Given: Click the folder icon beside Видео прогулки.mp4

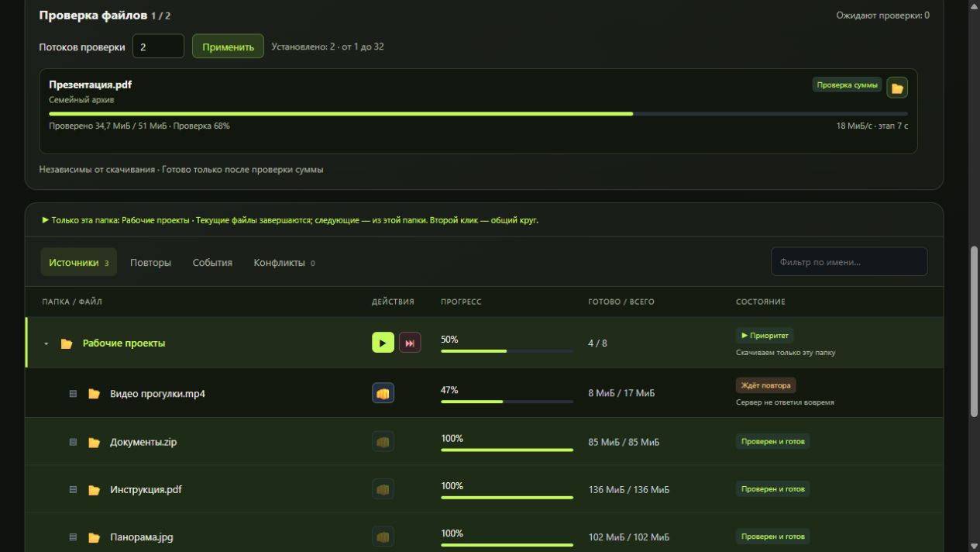Looking at the screenshot, I should tap(94, 394).
